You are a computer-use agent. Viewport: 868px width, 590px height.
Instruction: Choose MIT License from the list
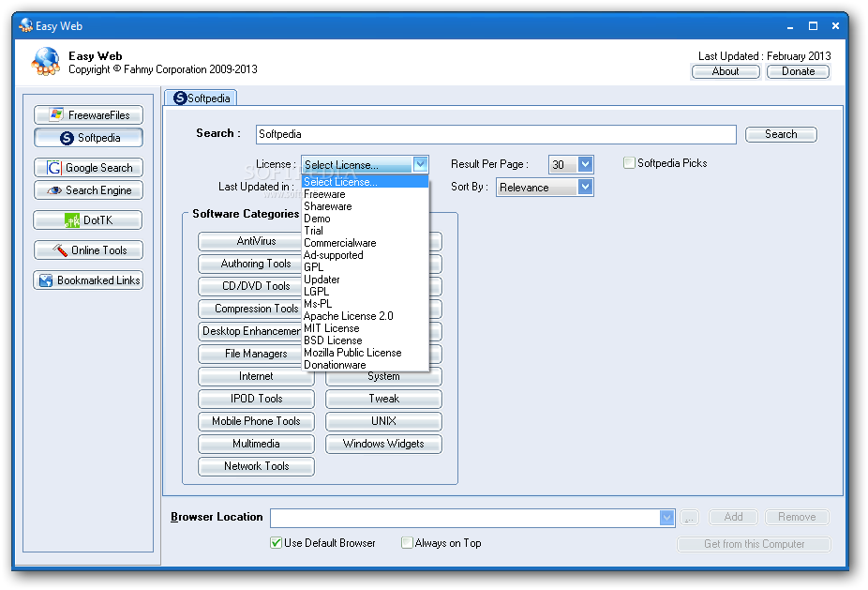(x=366, y=328)
